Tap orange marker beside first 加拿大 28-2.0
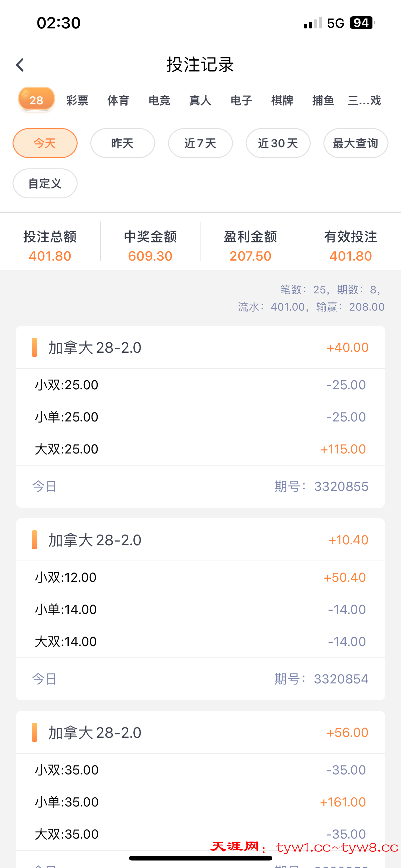Viewport: 401px width, 868px height. point(34,347)
